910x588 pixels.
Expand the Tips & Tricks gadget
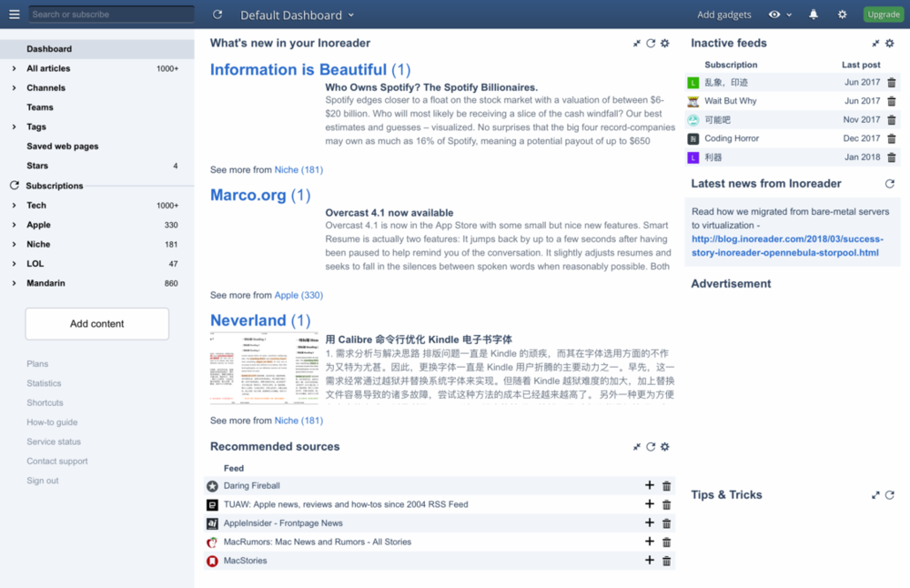pos(875,495)
